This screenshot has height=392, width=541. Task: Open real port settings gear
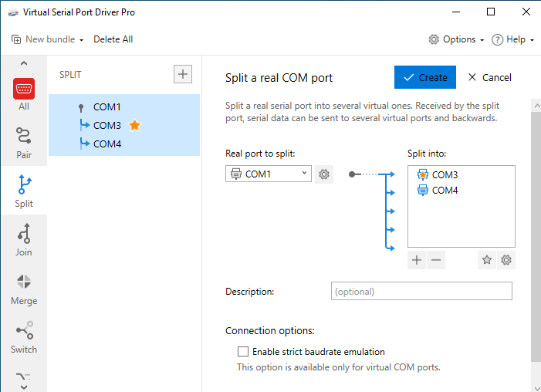[x=324, y=174]
